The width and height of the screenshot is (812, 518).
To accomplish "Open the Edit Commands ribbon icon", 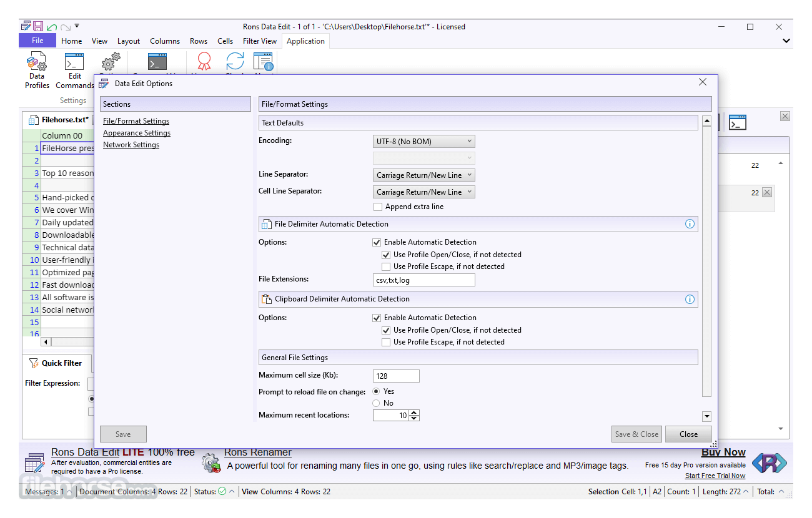I will 74,62.
